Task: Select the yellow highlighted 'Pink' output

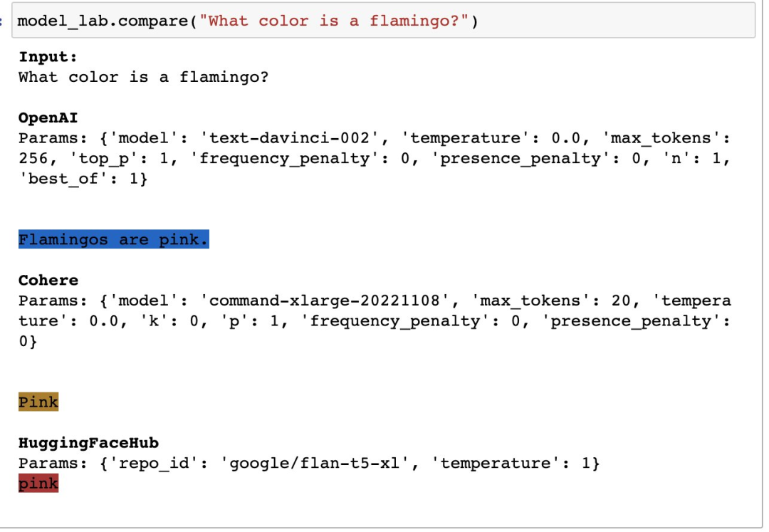Action: click(38, 402)
